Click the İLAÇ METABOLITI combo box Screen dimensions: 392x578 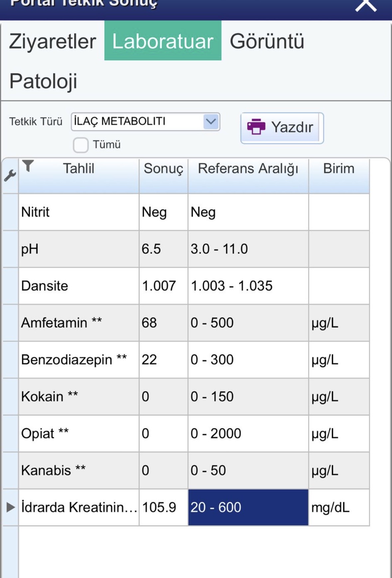pos(145,121)
